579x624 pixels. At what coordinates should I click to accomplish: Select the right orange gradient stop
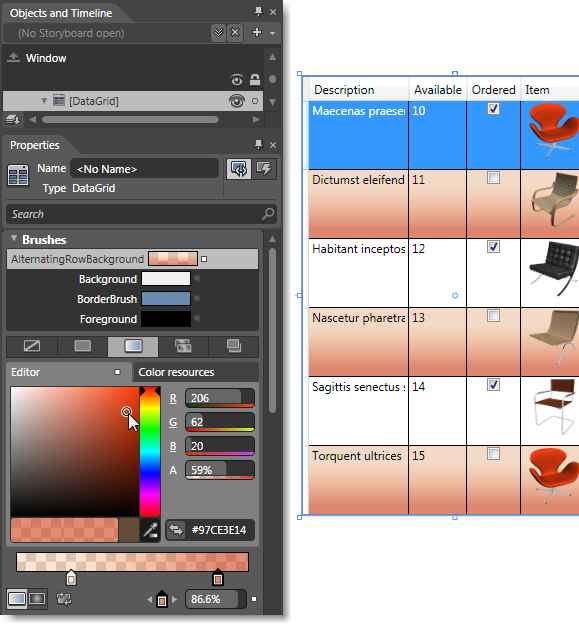[218, 578]
